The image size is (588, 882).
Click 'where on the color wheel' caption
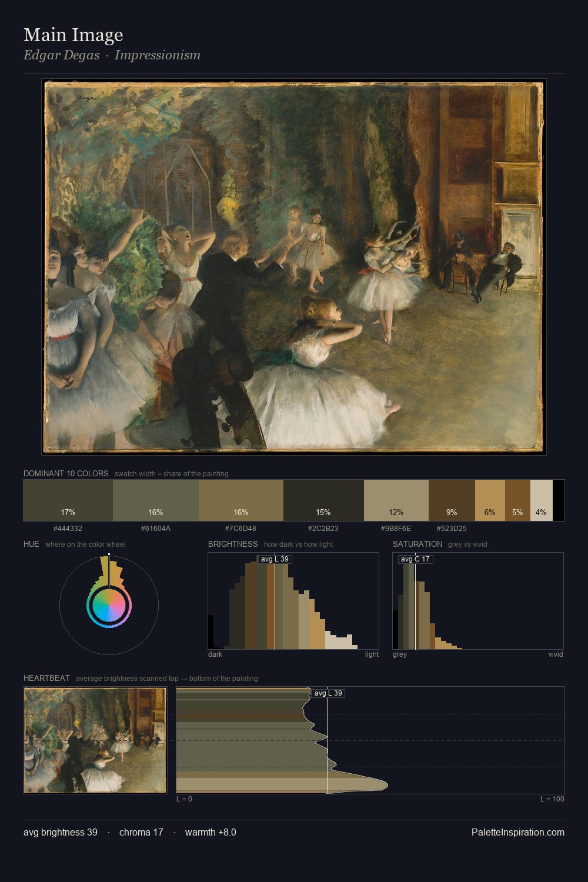click(85, 544)
